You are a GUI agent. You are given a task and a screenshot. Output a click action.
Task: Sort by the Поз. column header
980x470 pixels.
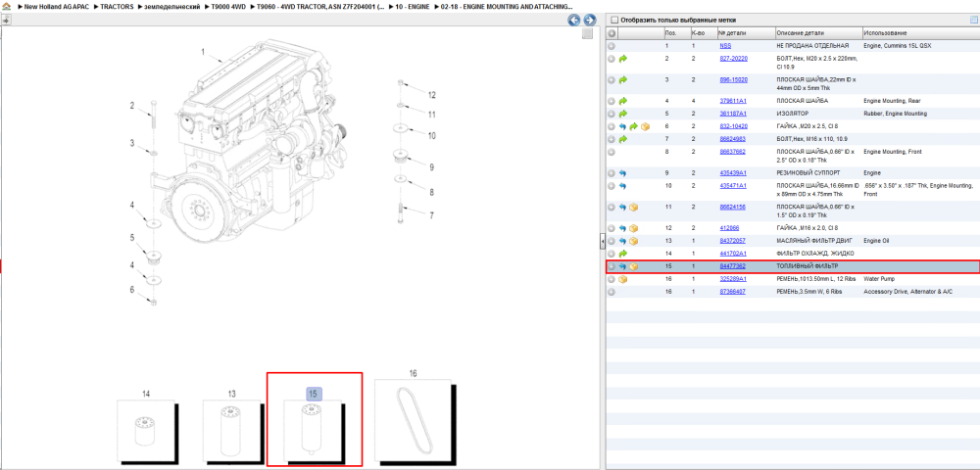coord(677,33)
